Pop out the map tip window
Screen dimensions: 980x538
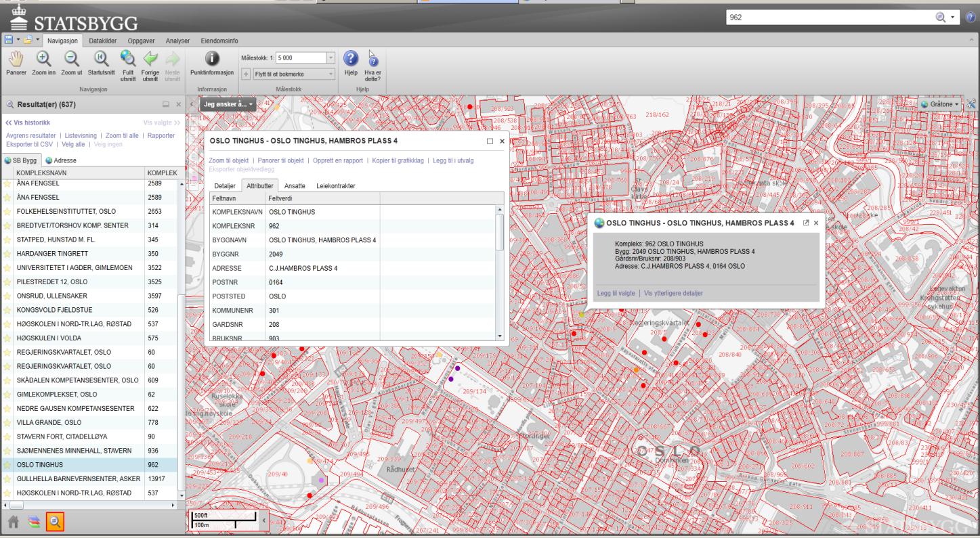806,222
